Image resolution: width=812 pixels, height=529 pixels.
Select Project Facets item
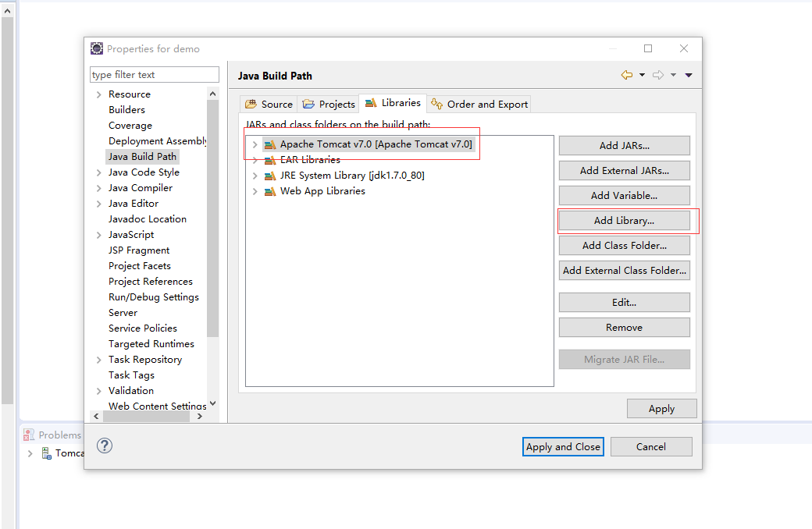coord(140,265)
